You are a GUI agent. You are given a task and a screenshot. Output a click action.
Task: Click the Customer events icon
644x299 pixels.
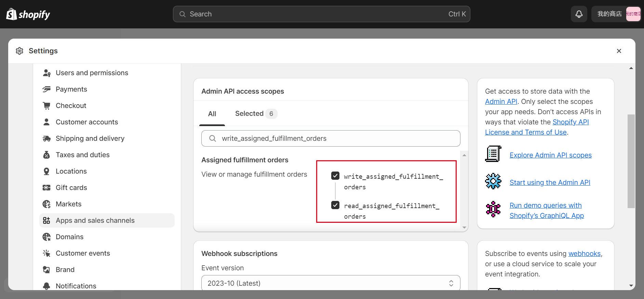(46, 253)
